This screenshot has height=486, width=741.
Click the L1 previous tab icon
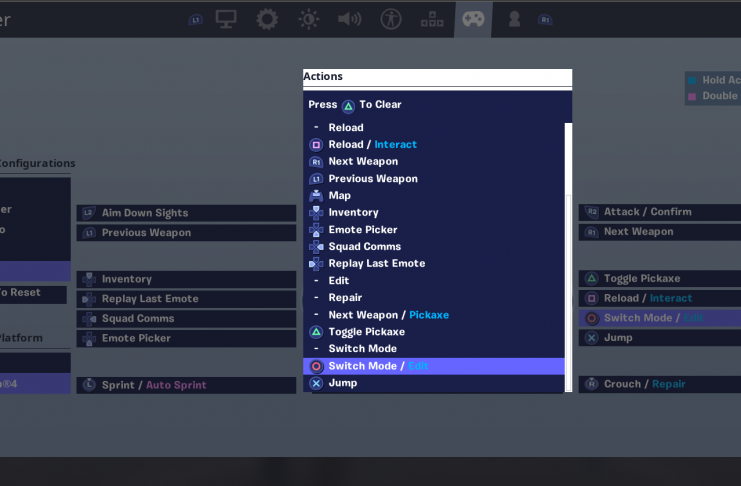pyautogui.click(x=196, y=20)
